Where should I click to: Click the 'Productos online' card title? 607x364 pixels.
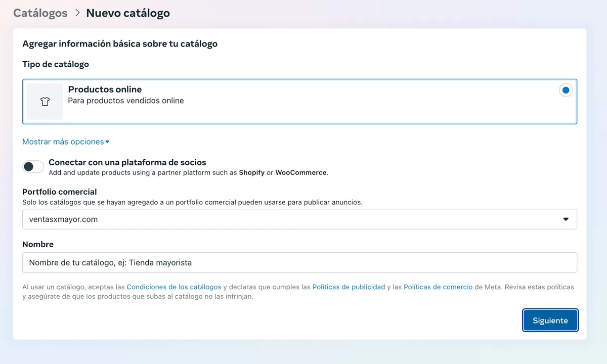pyautogui.click(x=105, y=89)
